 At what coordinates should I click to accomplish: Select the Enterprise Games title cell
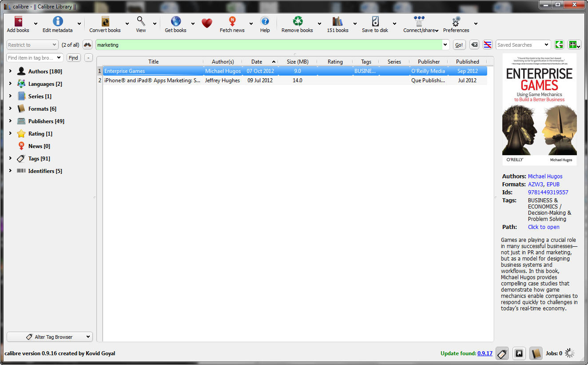click(x=153, y=71)
